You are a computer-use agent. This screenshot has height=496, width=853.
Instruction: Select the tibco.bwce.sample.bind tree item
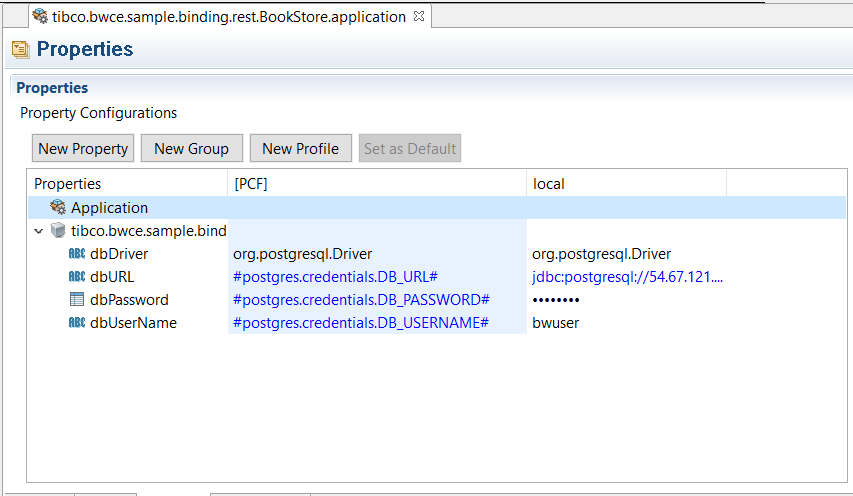(149, 231)
